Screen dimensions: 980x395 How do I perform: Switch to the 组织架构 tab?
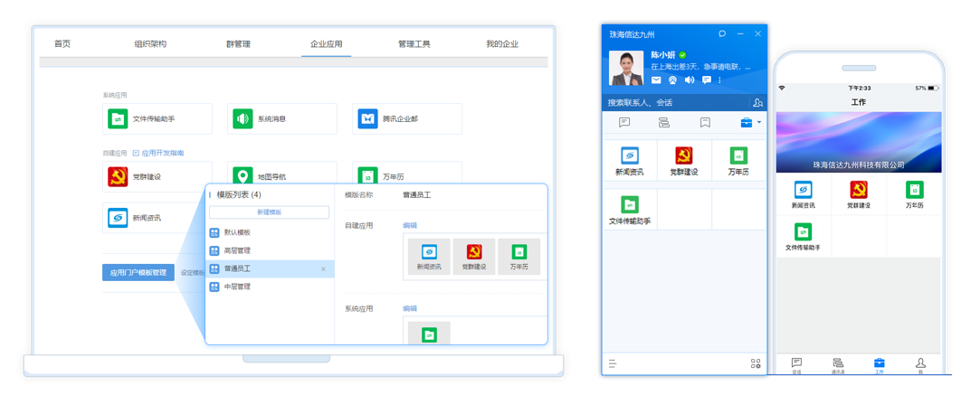click(150, 43)
